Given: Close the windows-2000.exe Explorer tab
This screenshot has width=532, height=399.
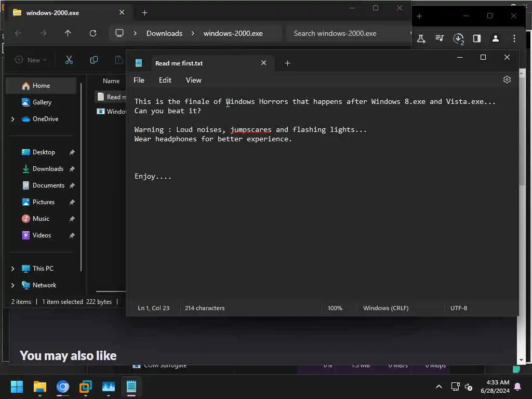Looking at the screenshot, I should [122, 12].
